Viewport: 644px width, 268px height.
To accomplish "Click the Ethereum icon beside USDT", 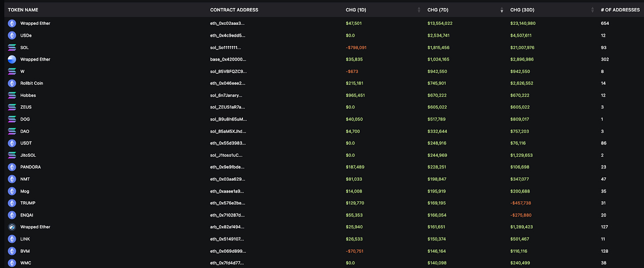I will click(12, 143).
